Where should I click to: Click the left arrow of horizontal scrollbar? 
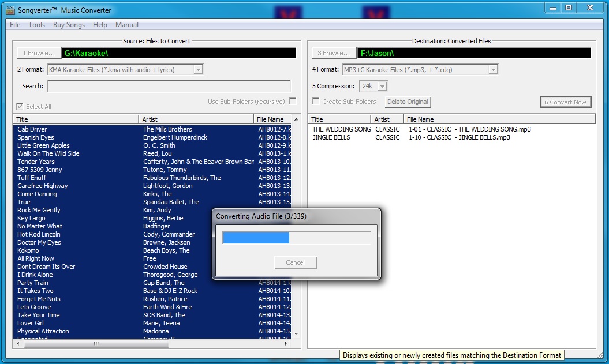pyautogui.click(x=17, y=343)
